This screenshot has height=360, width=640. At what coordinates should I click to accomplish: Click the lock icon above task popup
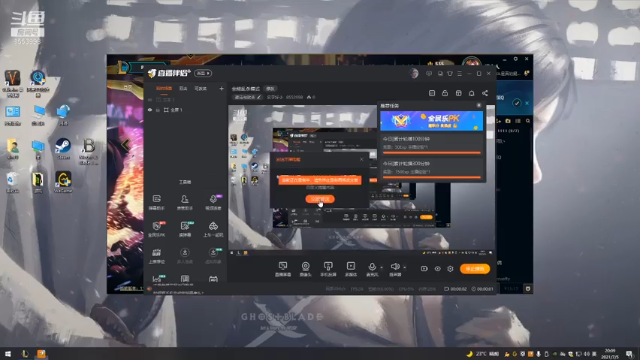coord(445,93)
